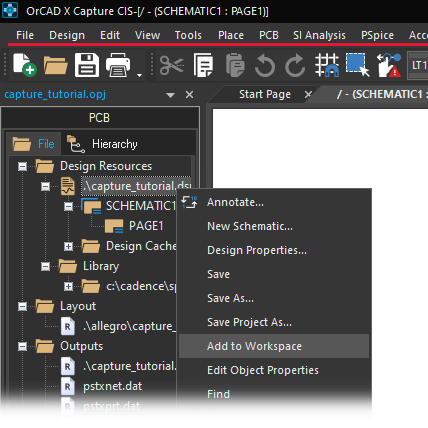
Task: Select the Design Cache tree item
Action: [141, 246]
